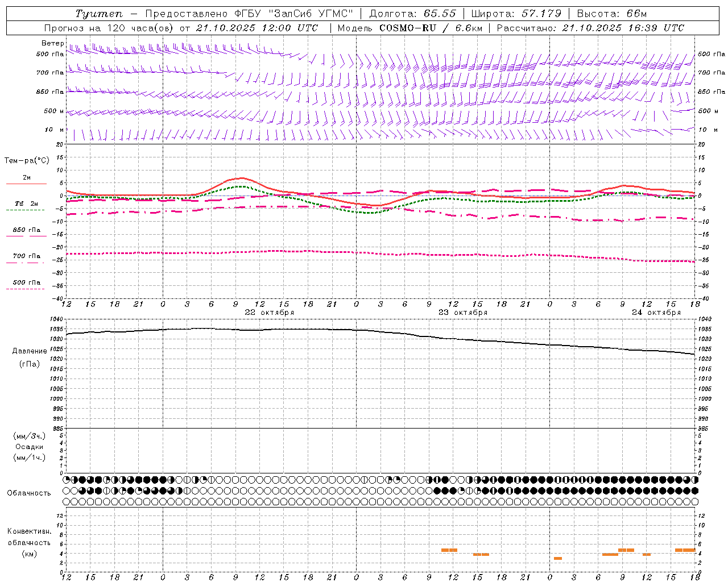Click the "Рассчитано: 21.10.2025 16:39 UTC" text
This screenshot has width=728, height=582.
(x=590, y=28)
